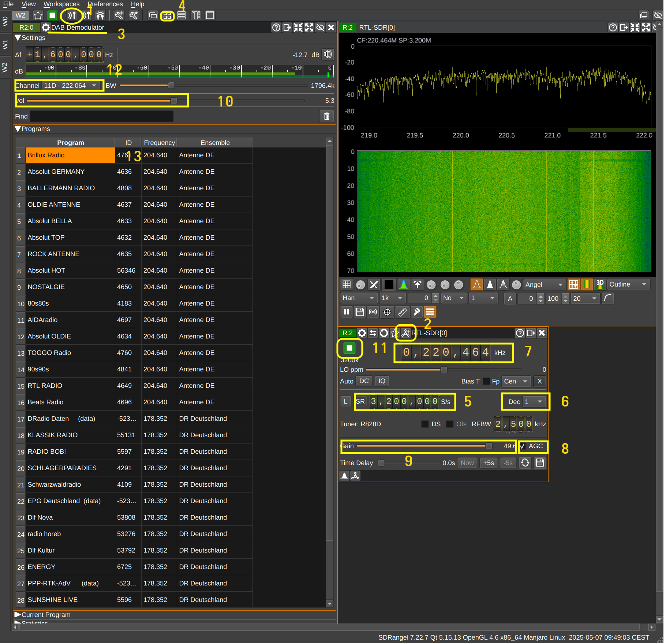Open the Dec decimation dropdown
Viewport: 666px width, 644px height.
[534, 402]
